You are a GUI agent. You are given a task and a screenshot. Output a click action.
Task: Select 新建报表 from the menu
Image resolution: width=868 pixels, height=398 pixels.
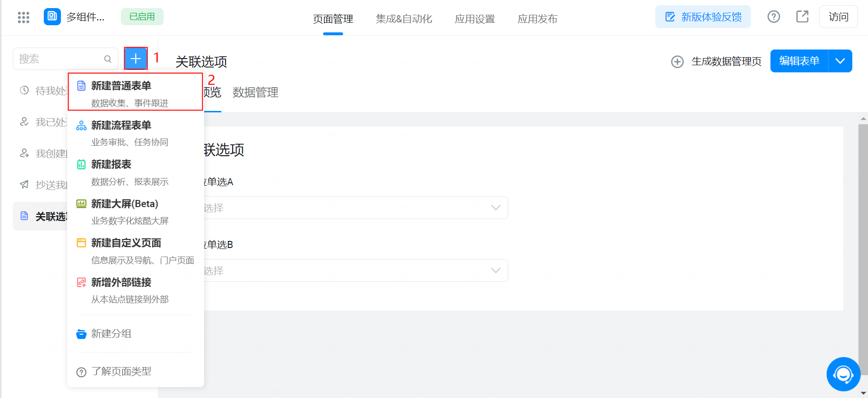[136, 172]
